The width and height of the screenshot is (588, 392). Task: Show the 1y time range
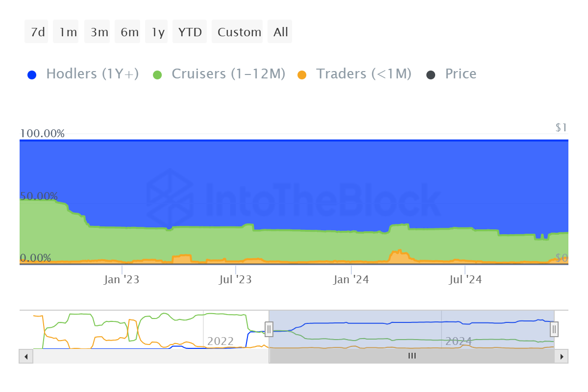[x=157, y=32]
